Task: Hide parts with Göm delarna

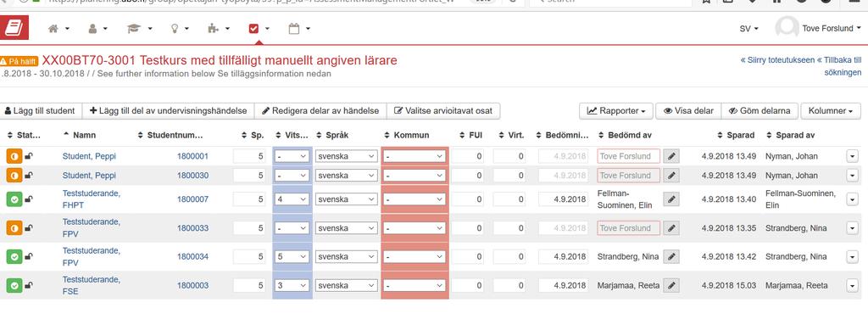Action: click(760, 111)
